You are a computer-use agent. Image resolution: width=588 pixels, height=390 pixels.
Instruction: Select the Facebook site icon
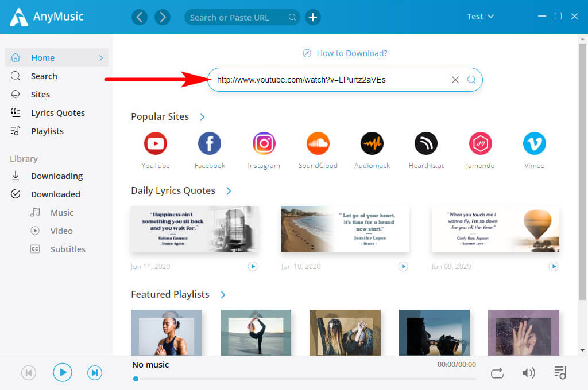[209, 143]
